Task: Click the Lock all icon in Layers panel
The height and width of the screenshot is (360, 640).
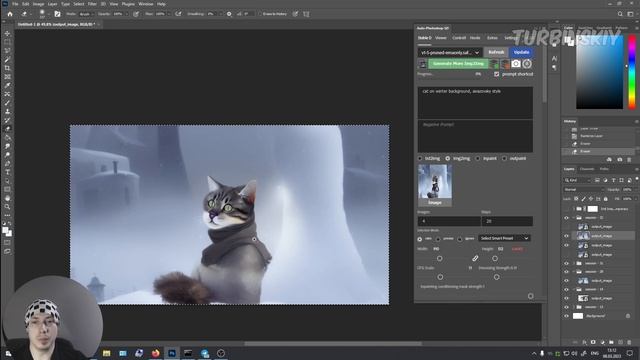Action: click(x=606, y=199)
